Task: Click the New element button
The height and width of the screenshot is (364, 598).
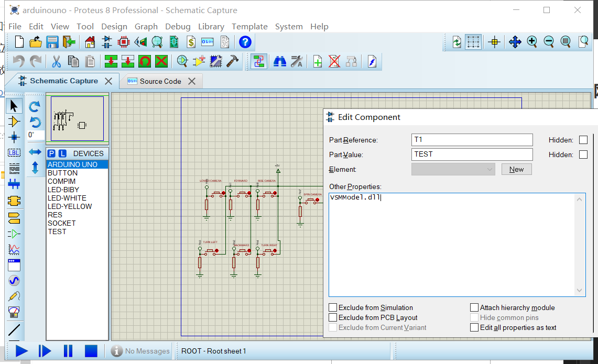Action: 516,169
